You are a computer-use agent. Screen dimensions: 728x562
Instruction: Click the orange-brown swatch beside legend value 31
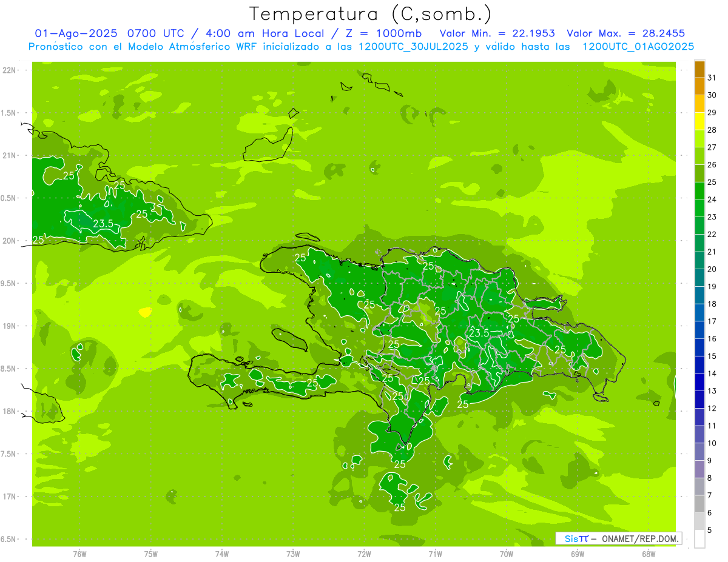point(699,69)
